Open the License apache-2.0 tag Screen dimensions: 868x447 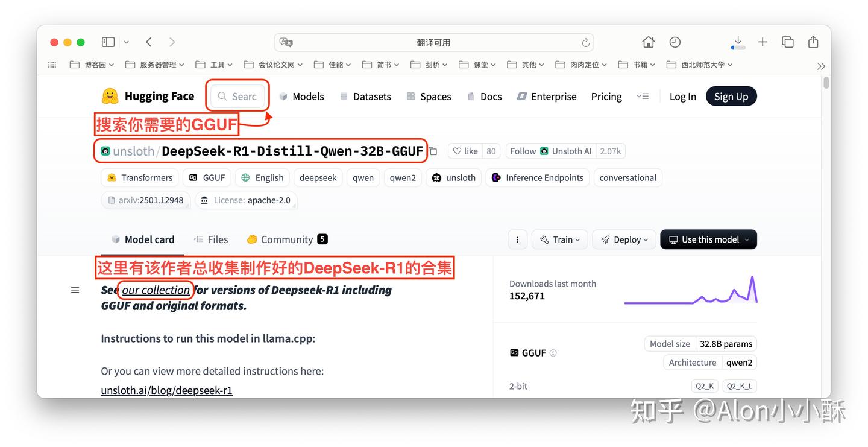(246, 200)
